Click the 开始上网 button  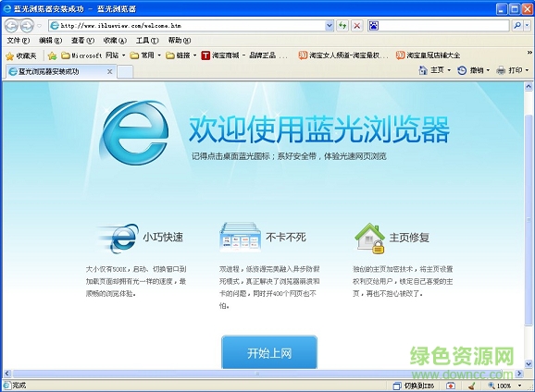coord(269,352)
